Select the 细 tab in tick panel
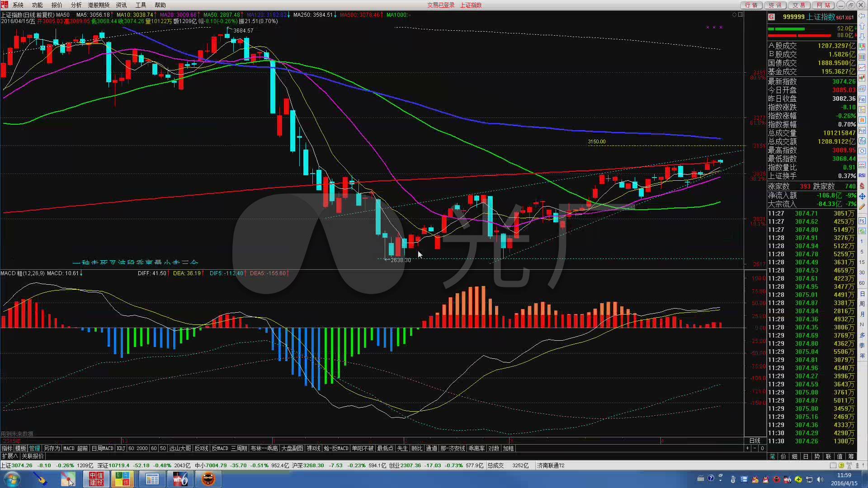This screenshot has height=488, width=868. pyautogui.click(x=795, y=456)
